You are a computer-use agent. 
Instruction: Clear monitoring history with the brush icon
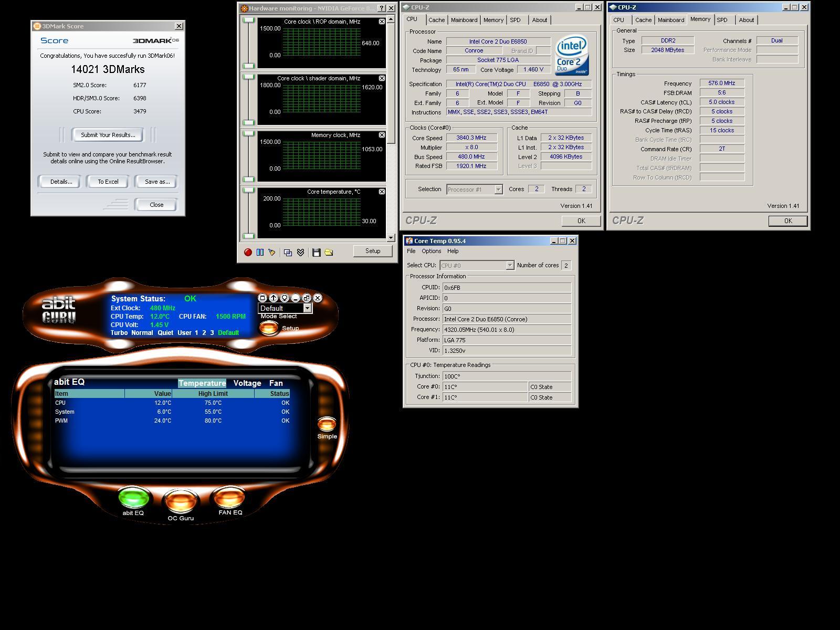click(x=272, y=252)
